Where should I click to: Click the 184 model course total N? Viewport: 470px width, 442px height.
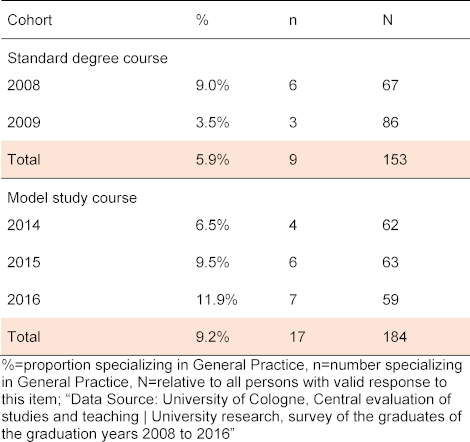click(x=395, y=337)
